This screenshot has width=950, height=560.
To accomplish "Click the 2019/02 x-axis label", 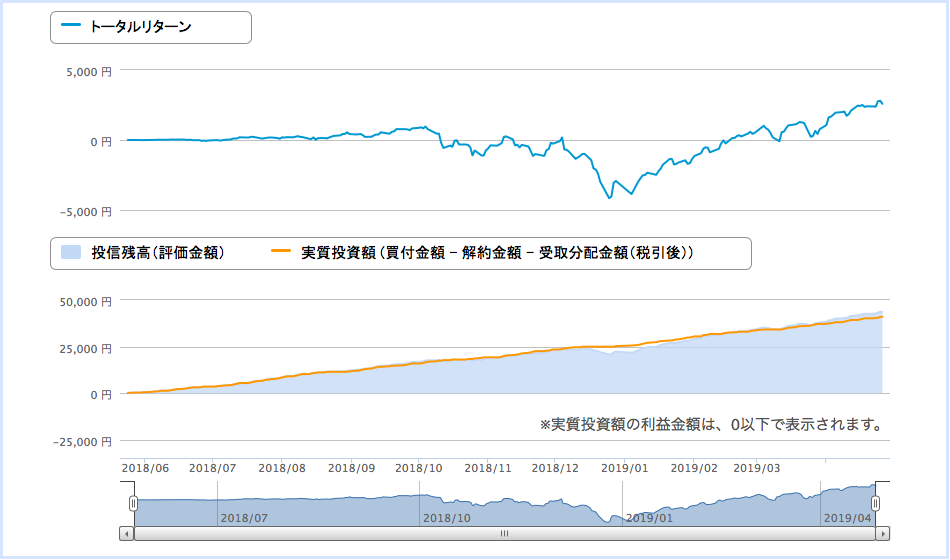I will tap(694, 468).
